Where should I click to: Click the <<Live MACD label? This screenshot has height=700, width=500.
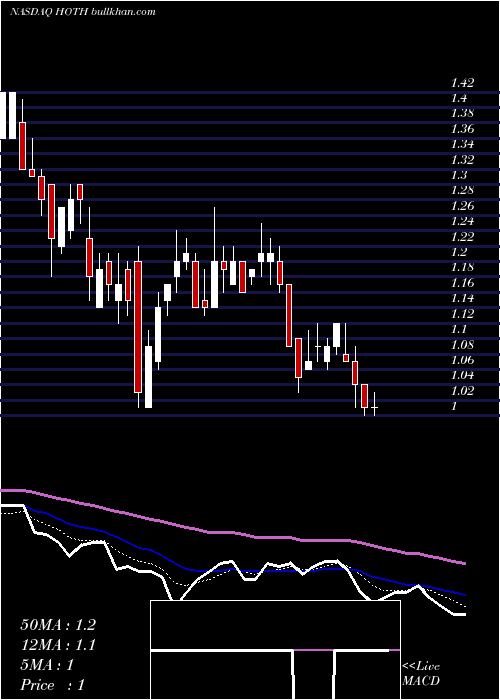point(421,674)
